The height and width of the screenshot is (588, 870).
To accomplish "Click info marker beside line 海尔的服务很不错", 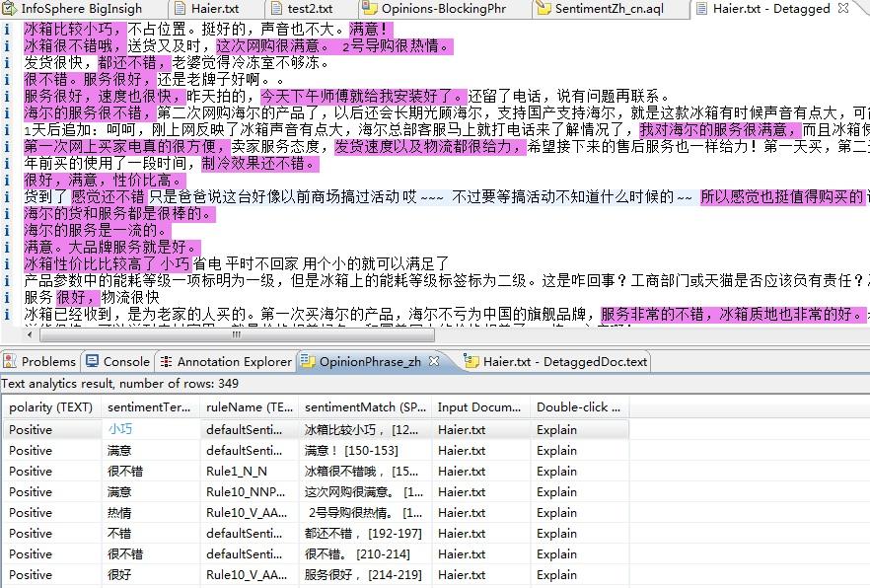I will [6, 112].
